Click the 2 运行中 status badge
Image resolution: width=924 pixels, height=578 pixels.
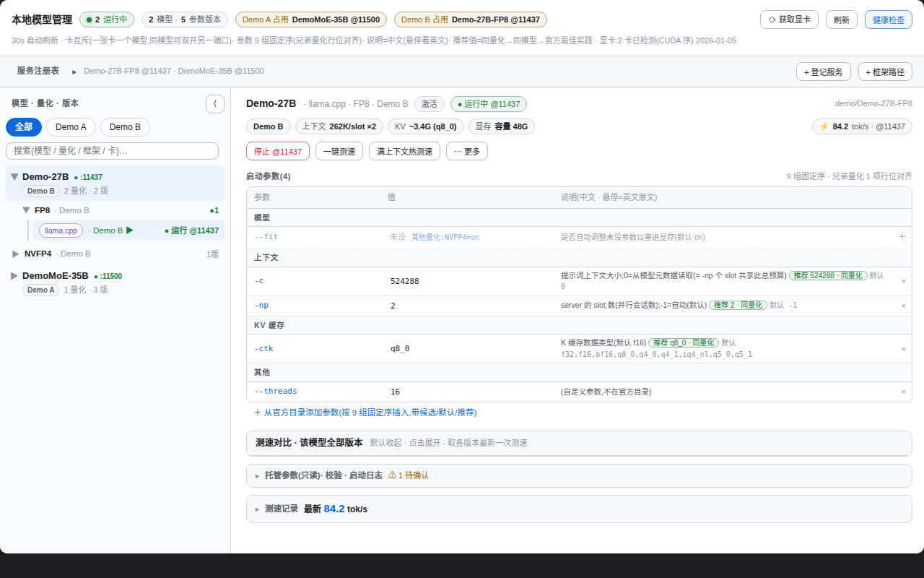107,20
